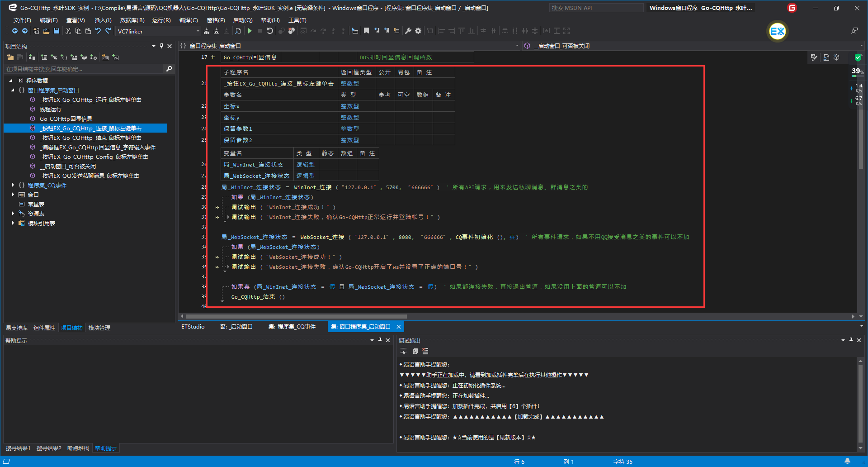
Task: Switch to the 窗: _启动窗口 tab
Action: tap(236, 327)
